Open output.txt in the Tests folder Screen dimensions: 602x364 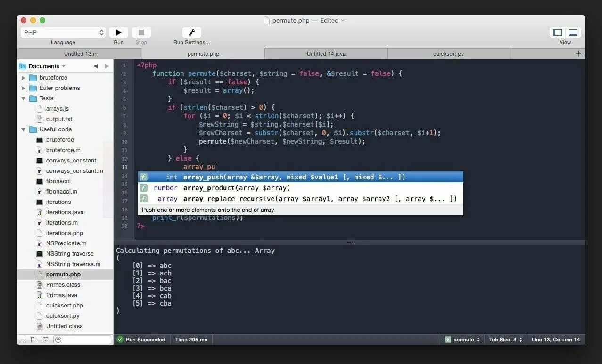(x=59, y=119)
